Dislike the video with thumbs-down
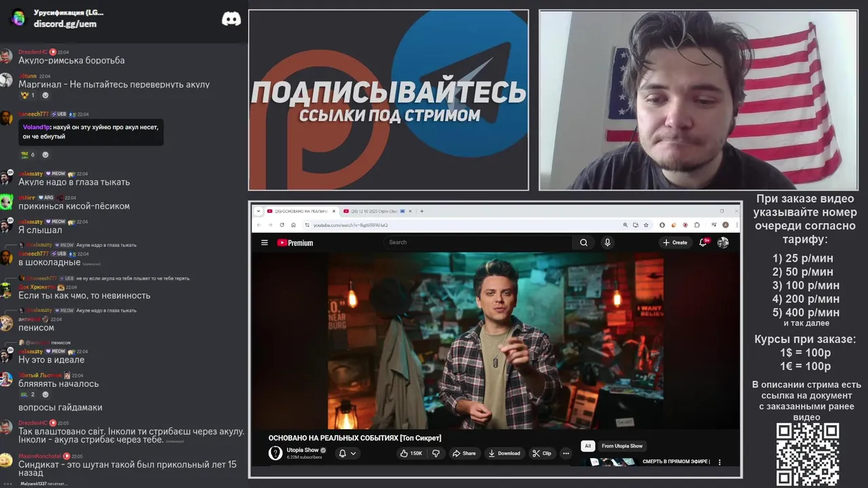Viewport: 868px width, 488px height. coord(436,453)
